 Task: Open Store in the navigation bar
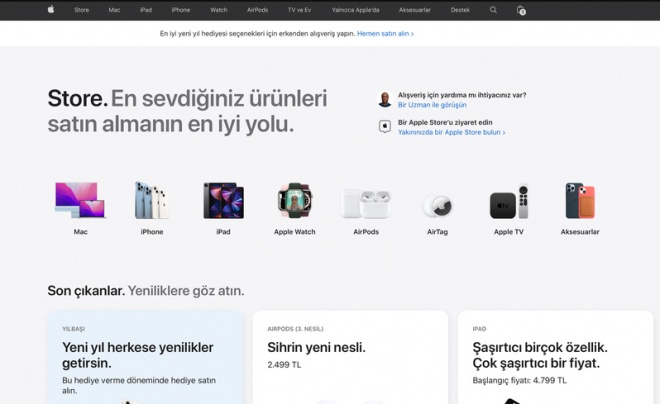point(82,10)
